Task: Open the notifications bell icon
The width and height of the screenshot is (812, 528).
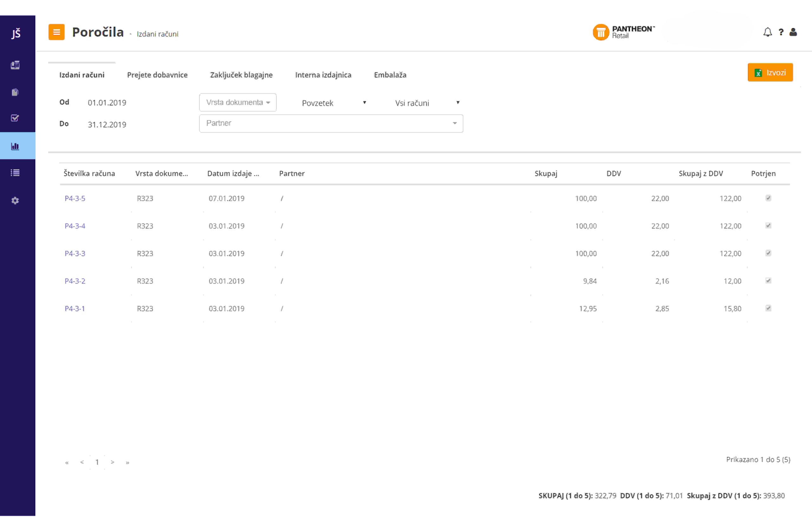Action: click(x=767, y=32)
